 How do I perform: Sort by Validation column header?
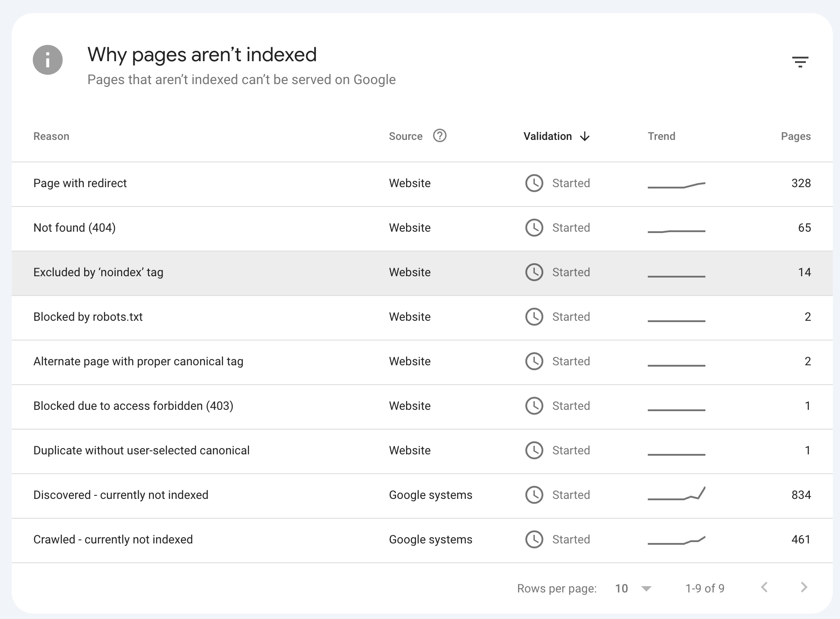tap(547, 136)
